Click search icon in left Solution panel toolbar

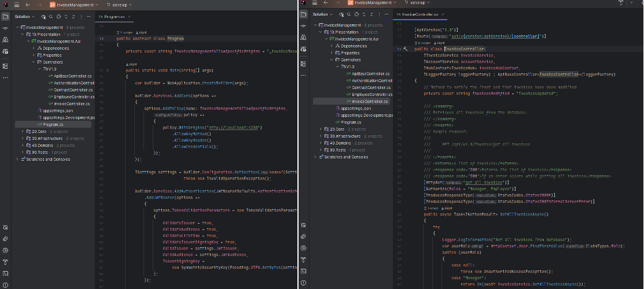51,17
